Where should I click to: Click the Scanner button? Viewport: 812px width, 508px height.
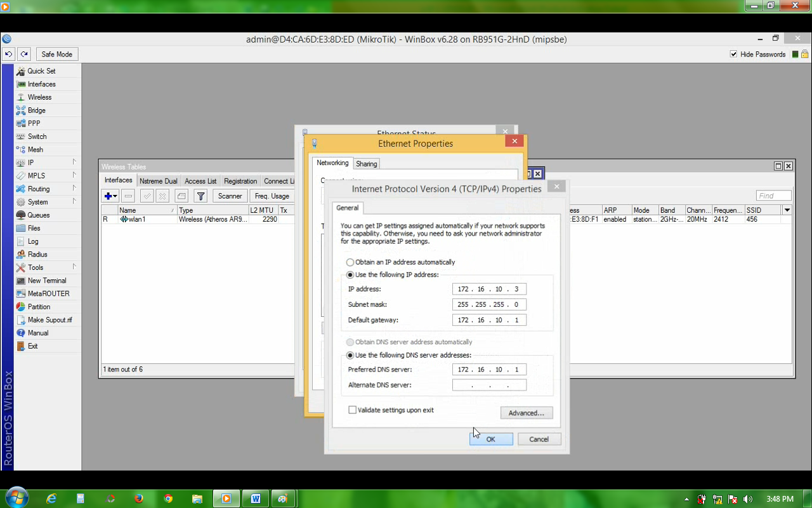pos(230,196)
